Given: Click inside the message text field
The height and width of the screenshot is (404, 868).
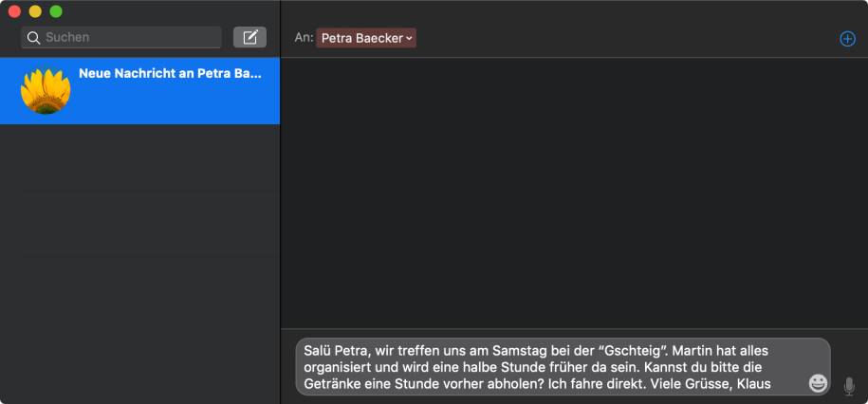Looking at the screenshot, I should (563, 366).
